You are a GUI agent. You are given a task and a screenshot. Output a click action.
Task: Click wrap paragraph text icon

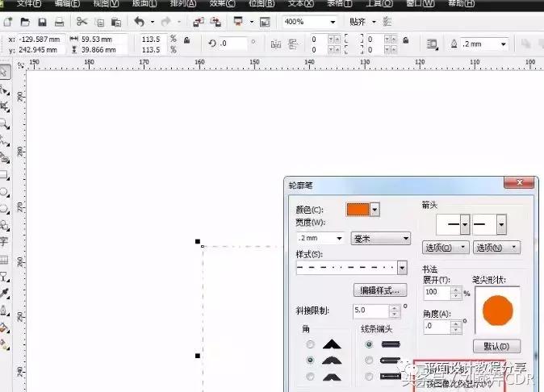[432, 44]
